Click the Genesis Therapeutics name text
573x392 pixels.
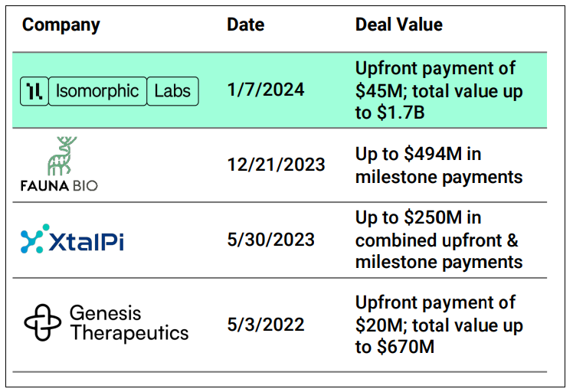coord(129,323)
